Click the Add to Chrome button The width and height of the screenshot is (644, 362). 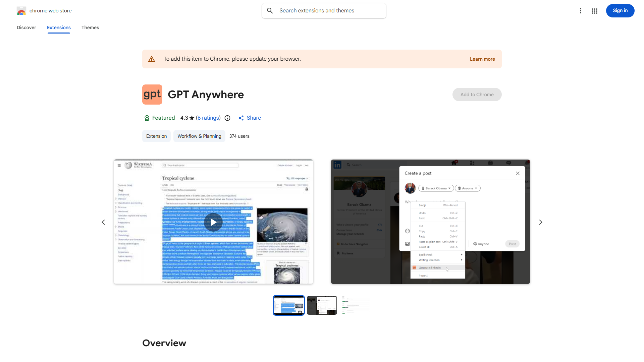click(477, 95)
